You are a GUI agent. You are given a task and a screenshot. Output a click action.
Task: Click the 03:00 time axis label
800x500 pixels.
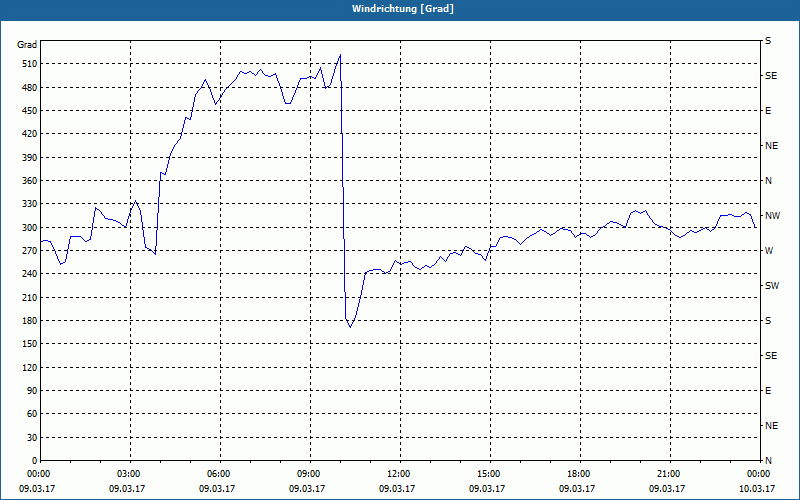tap(130, 474)
